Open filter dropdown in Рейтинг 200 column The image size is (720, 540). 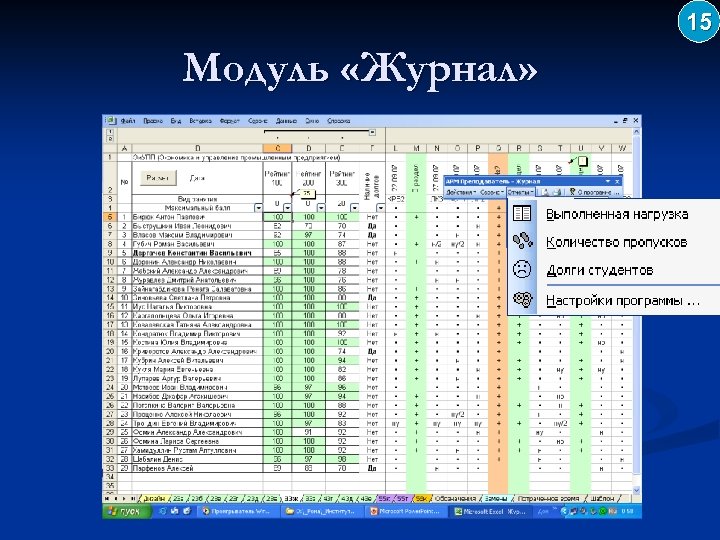tap(321, 208)
